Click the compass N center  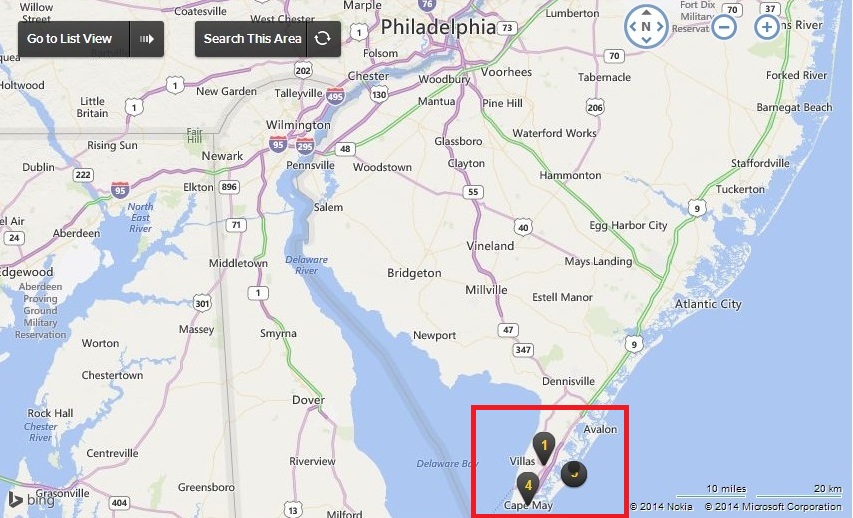point(646,26)
